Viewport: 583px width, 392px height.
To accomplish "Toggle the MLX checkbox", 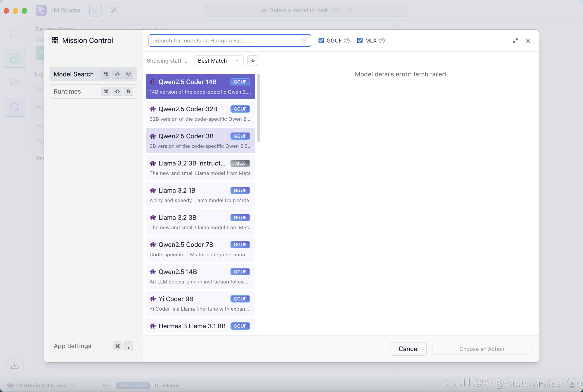I will pyautogui.click(x=360, y=40).
